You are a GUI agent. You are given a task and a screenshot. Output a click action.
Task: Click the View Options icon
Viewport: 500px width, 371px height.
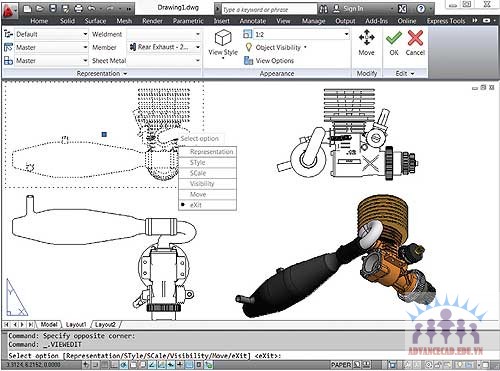coord(248,60)
